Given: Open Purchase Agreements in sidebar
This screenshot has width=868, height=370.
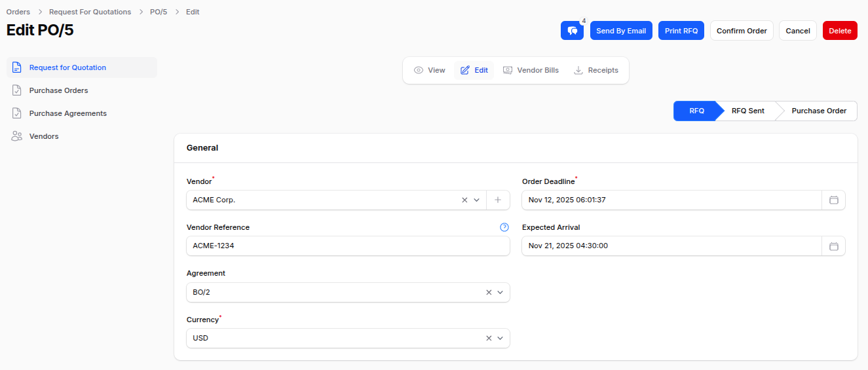Looking at the screenshot, I should pos(82,113).
